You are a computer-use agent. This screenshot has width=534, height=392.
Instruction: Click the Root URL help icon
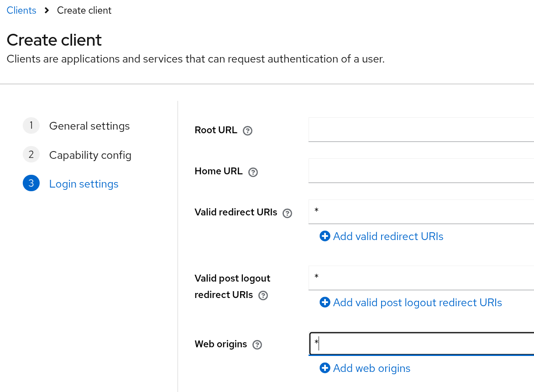point(247,131)
